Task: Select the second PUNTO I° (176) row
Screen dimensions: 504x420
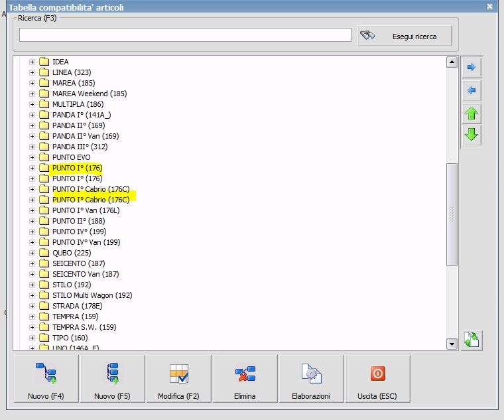Action: click(x=77, y=178)
